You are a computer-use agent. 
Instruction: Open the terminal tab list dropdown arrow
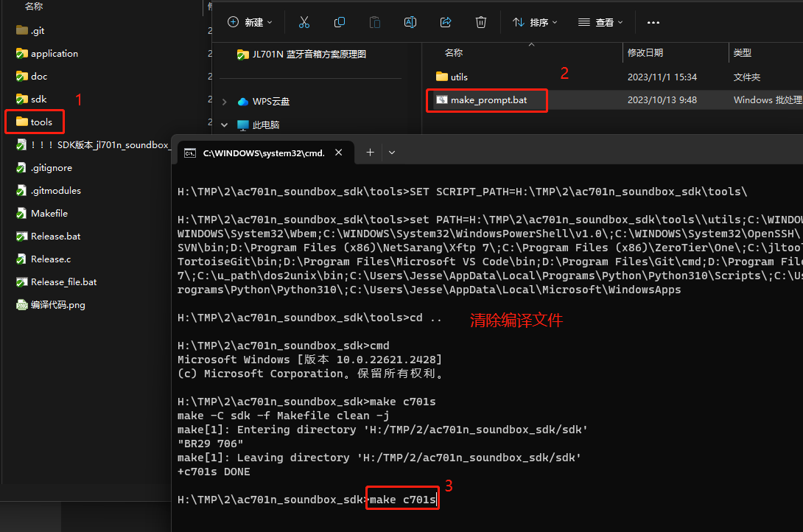[392, 153]
